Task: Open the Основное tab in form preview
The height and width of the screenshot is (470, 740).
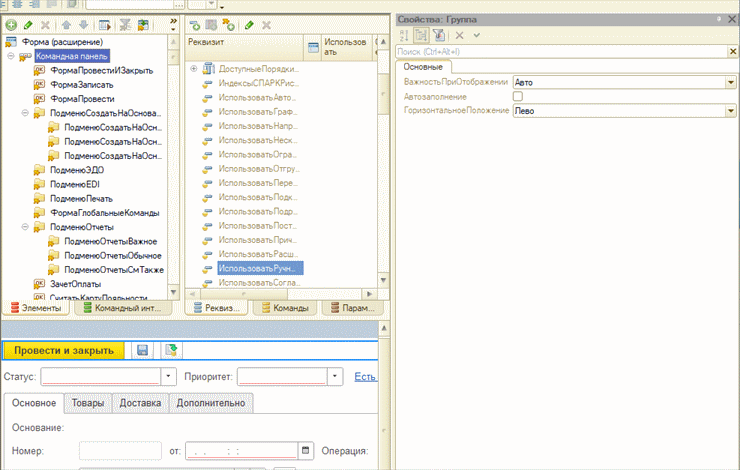Action: pyautogui.click(x=34, y=403)
